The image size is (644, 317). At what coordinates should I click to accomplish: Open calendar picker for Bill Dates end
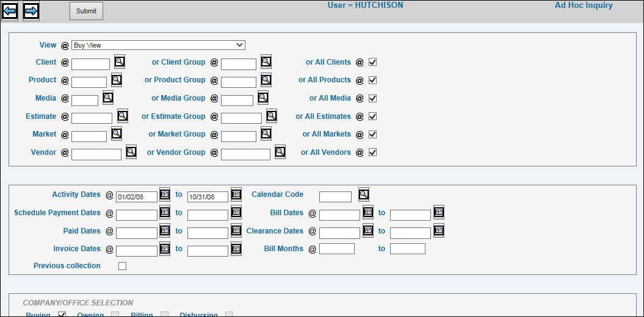coord(439,212)
